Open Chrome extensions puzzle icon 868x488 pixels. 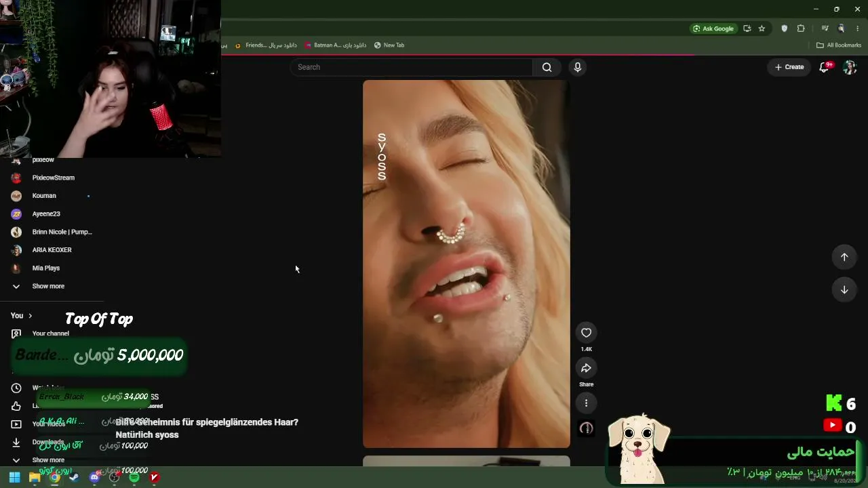coord(801,28)
